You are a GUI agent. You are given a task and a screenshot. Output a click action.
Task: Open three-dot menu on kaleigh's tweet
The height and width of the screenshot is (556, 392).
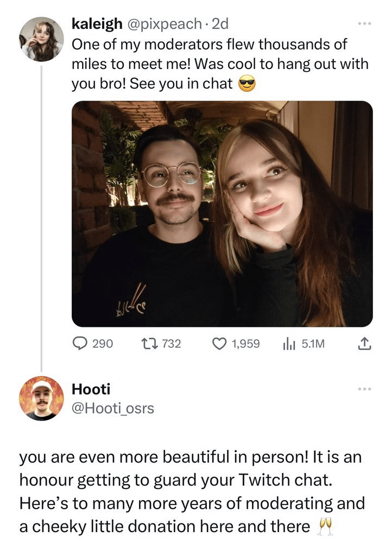point(364,24)
